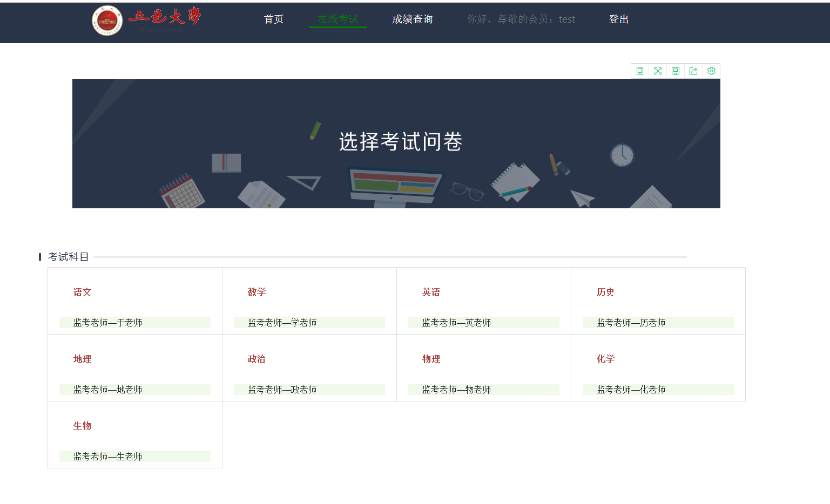Select the 英语 exam subject
The image size is (830, 504).
pyautogui.click(x=431, y=292)
